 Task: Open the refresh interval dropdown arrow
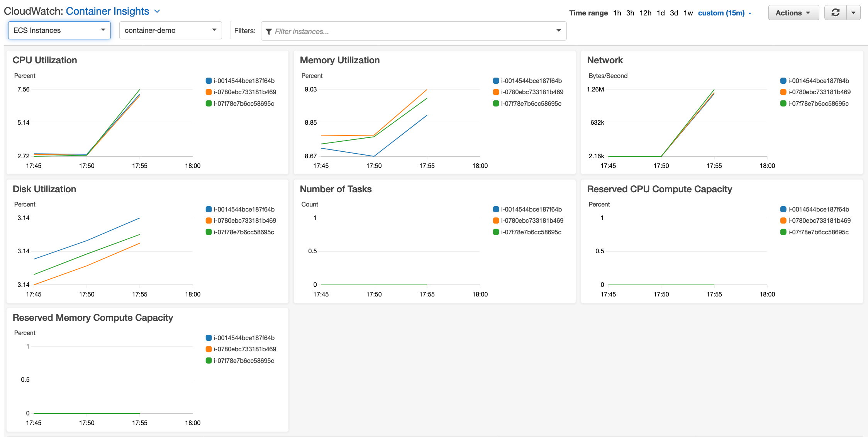pyautogui.click(x=854, y=13)
